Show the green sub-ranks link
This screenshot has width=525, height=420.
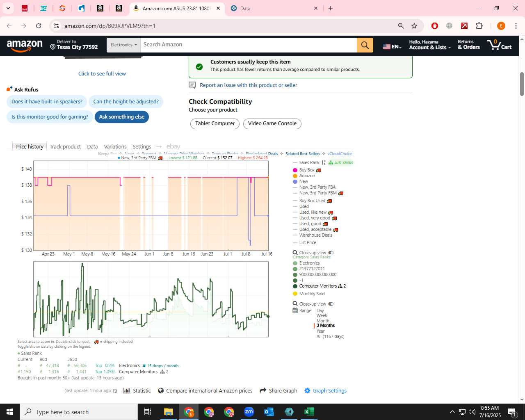click(x=341, y=162)
